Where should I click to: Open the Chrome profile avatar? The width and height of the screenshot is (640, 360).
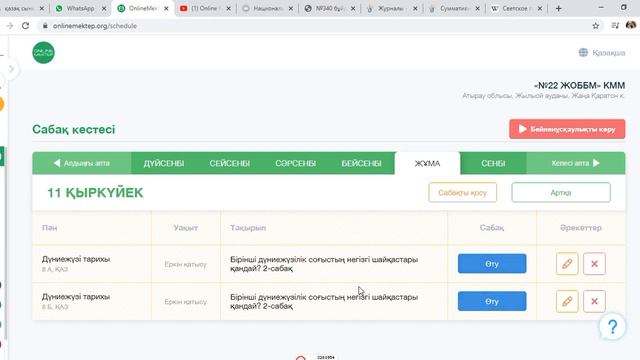631,25
